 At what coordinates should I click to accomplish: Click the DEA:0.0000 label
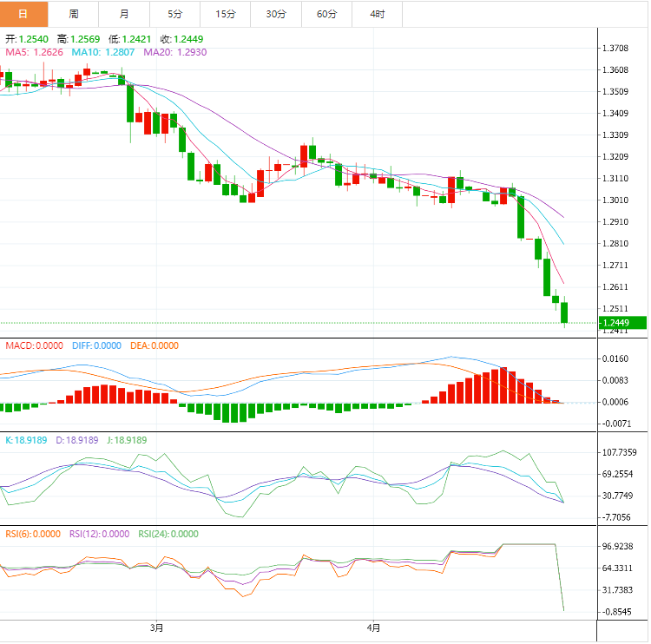[154, 346]
